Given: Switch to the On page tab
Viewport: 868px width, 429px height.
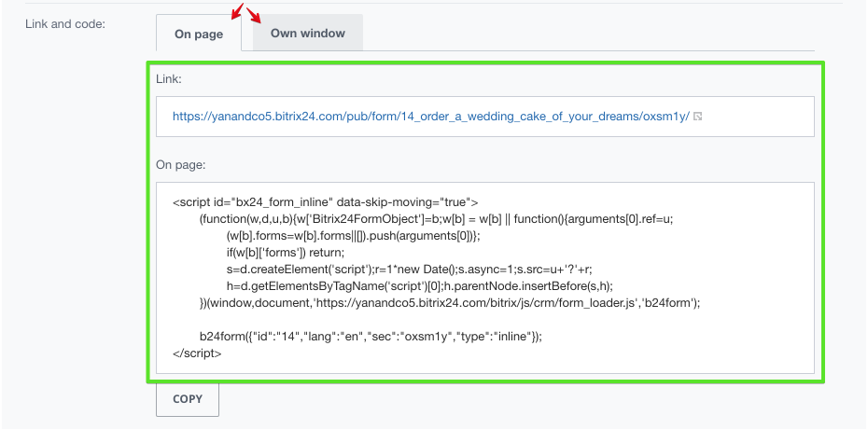Looking at the screenshot, I should point(199,34).
